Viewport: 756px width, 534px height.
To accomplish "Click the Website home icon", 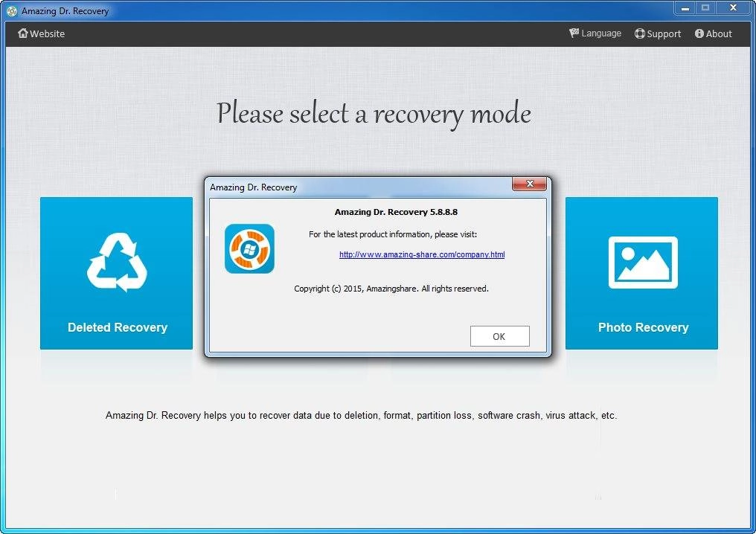I will [22, 33].
